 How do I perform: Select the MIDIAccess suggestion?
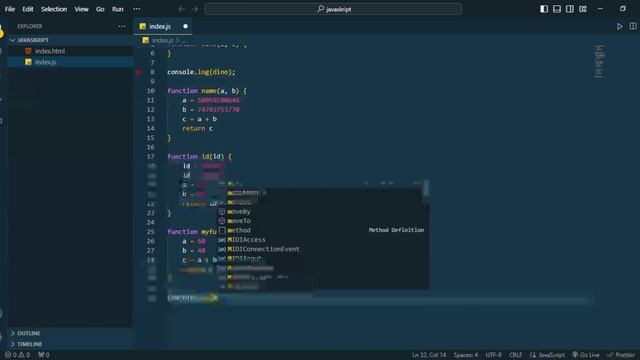pos(246,240)
